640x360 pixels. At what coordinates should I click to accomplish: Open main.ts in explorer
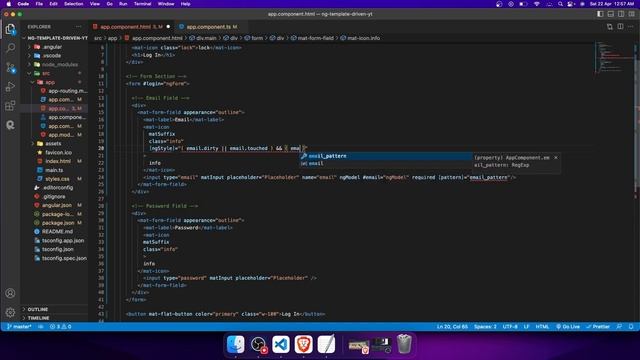point(54,170)
